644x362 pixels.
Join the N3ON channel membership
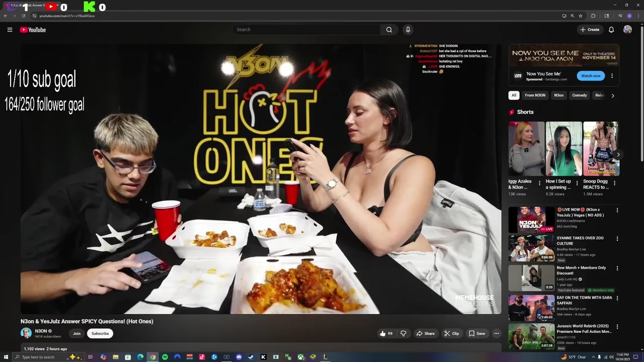click(76, 333)
